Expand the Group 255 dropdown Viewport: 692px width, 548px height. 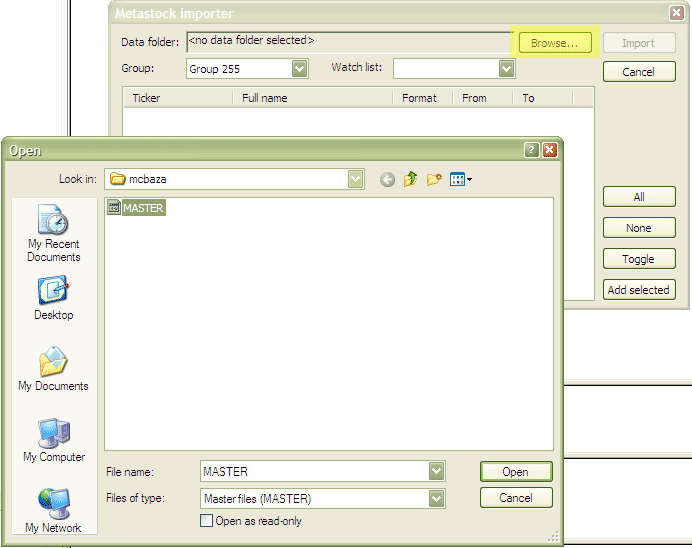tap(299, 69)
